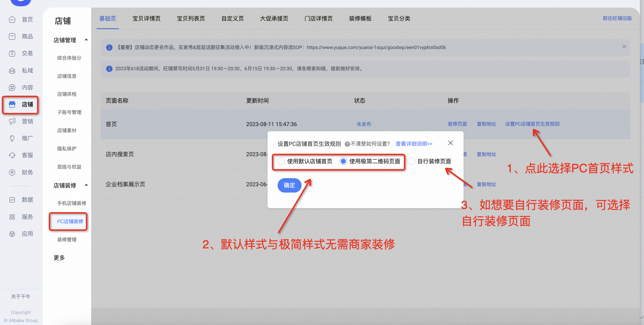This screenshot has height=325, width=644.
Task: Open the 推广 promotion lightbulb icon
Action: [x=12, y=138]
